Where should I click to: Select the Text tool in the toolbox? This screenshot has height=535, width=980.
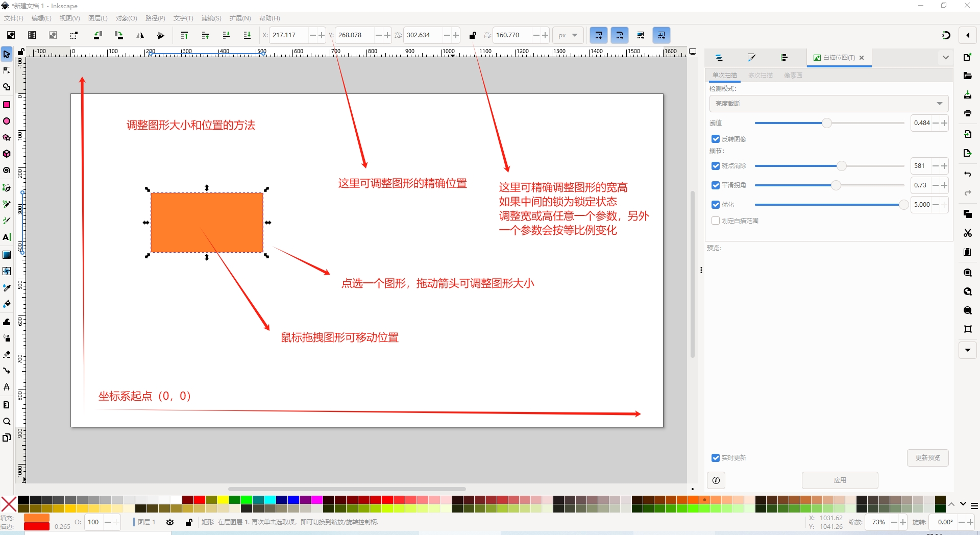tap(7, 237)
